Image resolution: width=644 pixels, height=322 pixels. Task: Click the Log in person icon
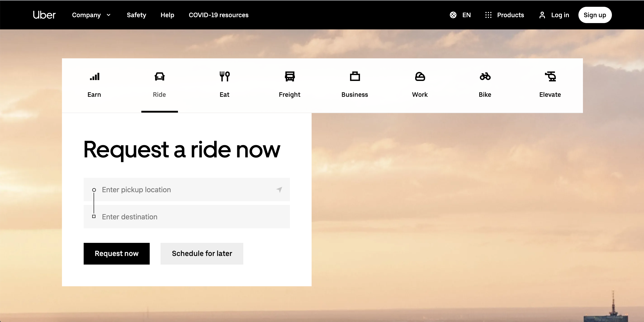(x=542, y=15)
